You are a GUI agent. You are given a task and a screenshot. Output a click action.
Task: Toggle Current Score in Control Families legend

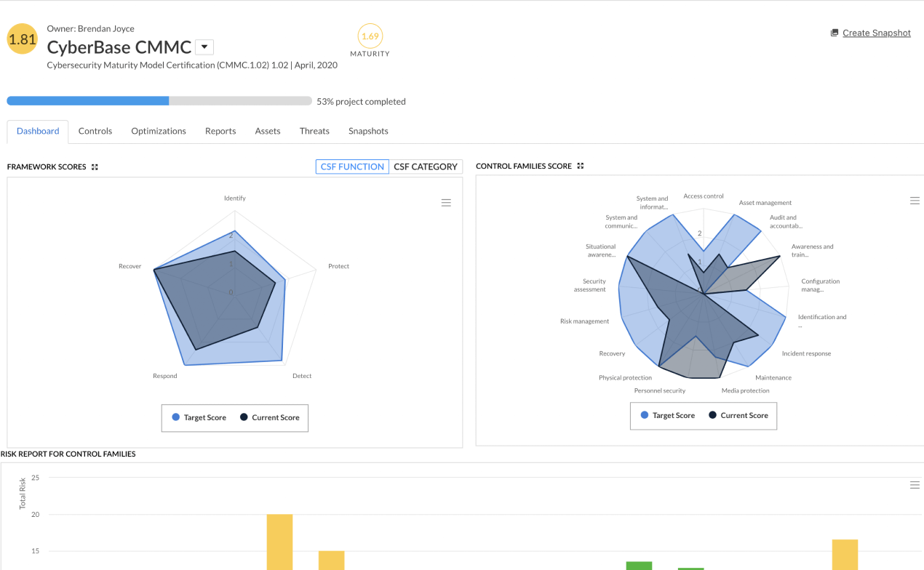(738, 415)
